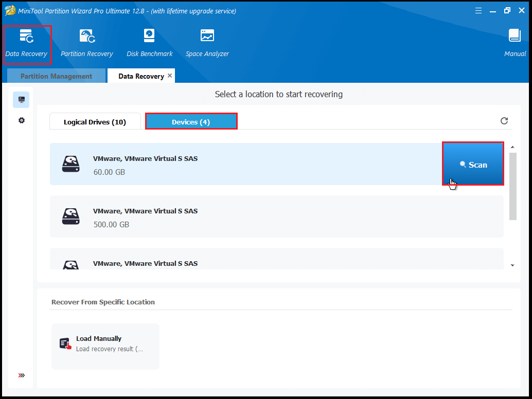Image resolution: width=532 pixels, height=399 pixels.
Task: Click 'Recover From Specific Location' heading
Action: 103,302
